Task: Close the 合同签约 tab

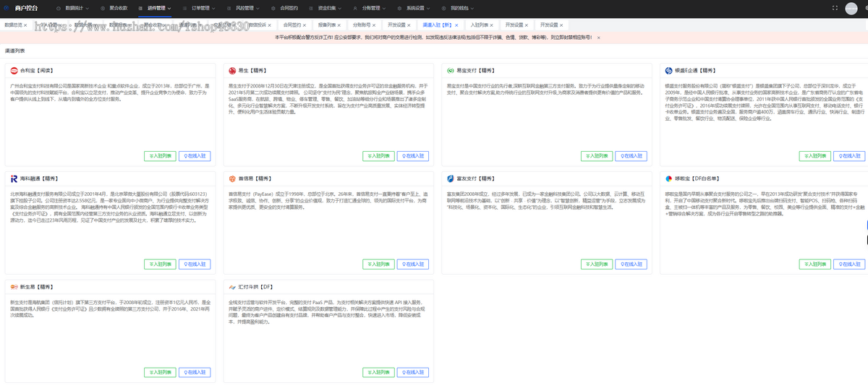Action: (x=304, y=25)
